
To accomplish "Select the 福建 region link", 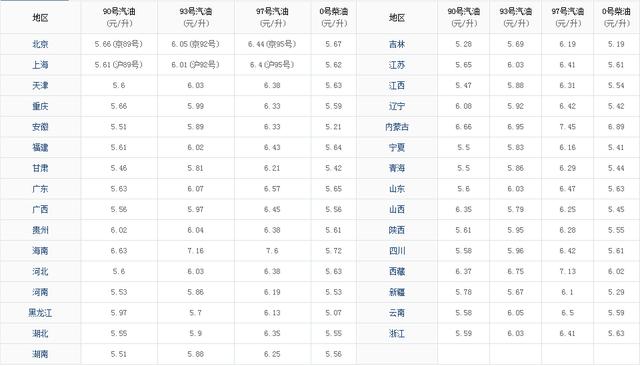I will point(40,147).
